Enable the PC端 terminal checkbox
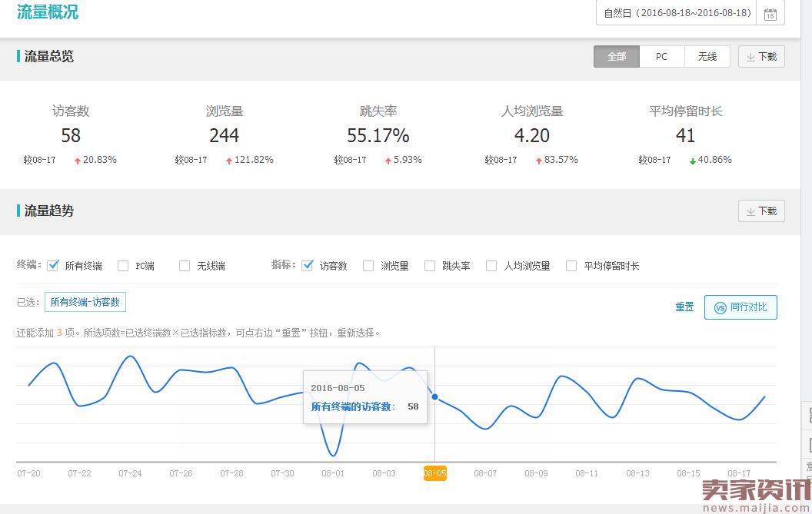The width and height of the screenshot is (812, 514). click(x=123, y=266)
